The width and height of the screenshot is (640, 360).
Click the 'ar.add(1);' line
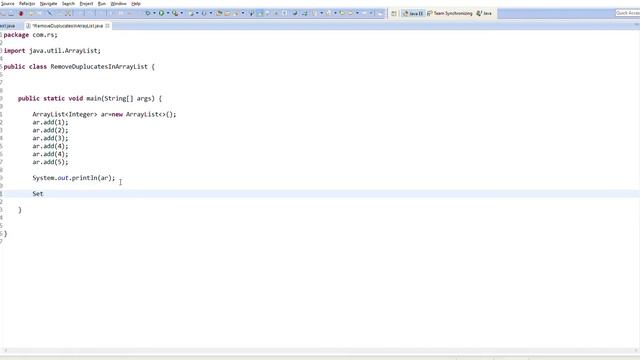click(x=51, y=122)
